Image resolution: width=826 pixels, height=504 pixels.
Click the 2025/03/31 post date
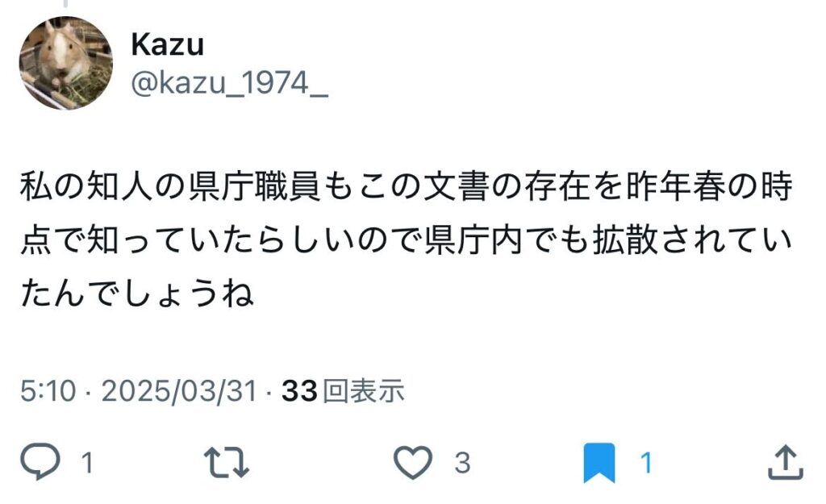click(x=179, y=391)
